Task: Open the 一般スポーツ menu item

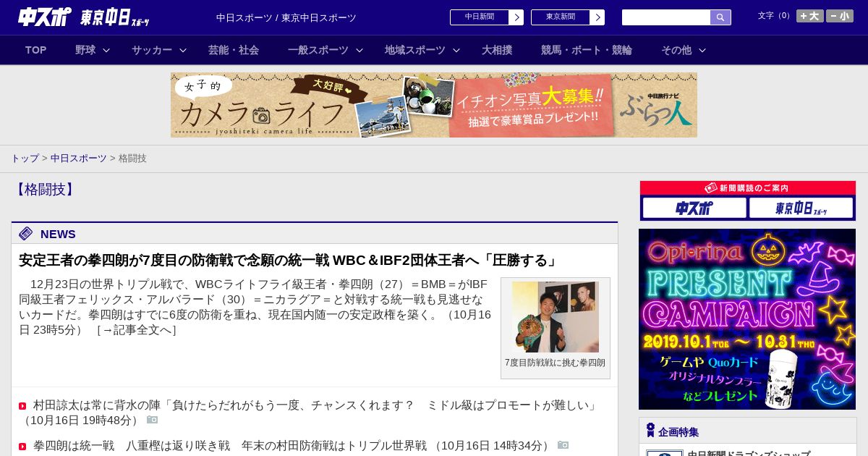Action: click(318, 50)
